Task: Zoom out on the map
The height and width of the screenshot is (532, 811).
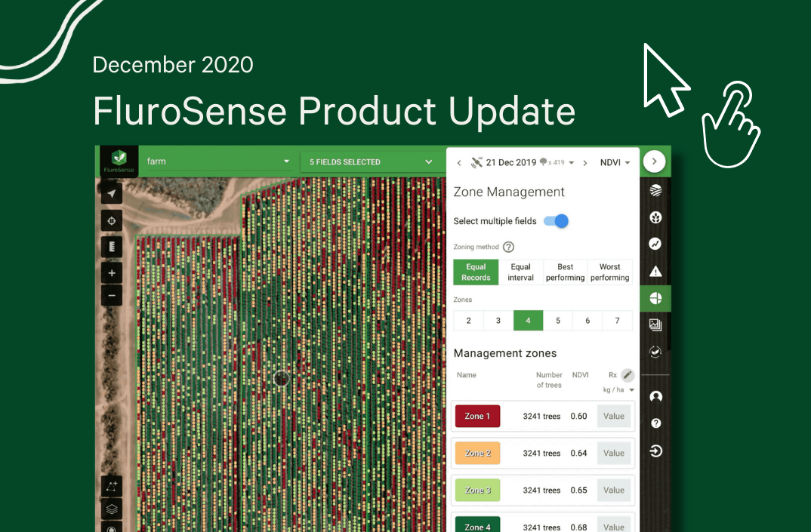Action: (112, 295)
